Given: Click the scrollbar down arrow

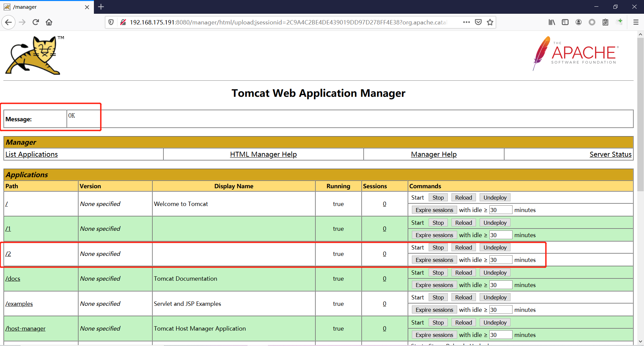Looking at the screenshot, I should 640,342.
